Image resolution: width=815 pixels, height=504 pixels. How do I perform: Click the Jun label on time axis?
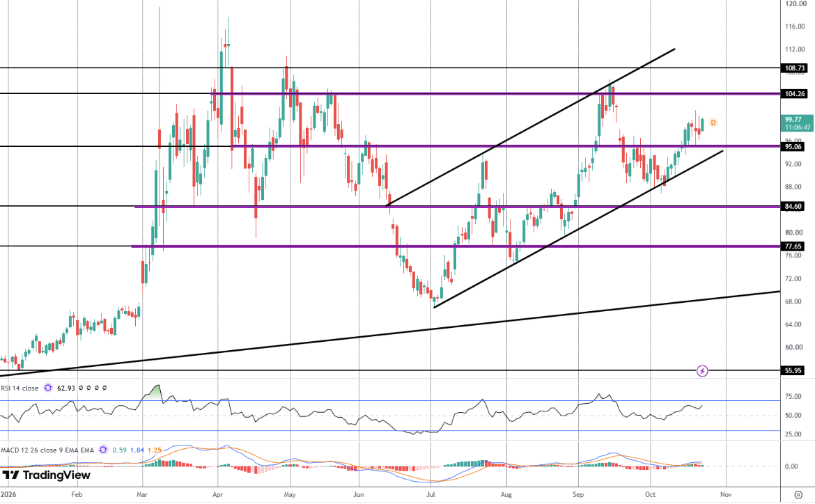[x=358, y=495]
